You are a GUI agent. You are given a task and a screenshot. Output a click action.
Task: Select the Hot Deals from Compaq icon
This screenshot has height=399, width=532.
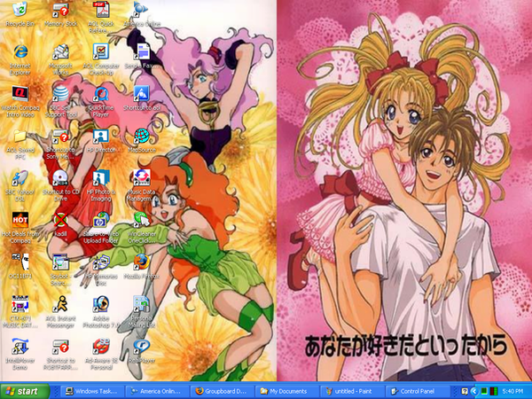pyautogui.click(x=20, y=220)
